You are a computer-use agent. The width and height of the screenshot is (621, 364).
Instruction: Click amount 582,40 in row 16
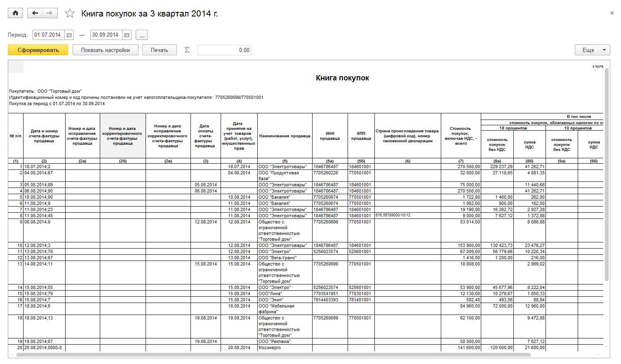[461, 300]
